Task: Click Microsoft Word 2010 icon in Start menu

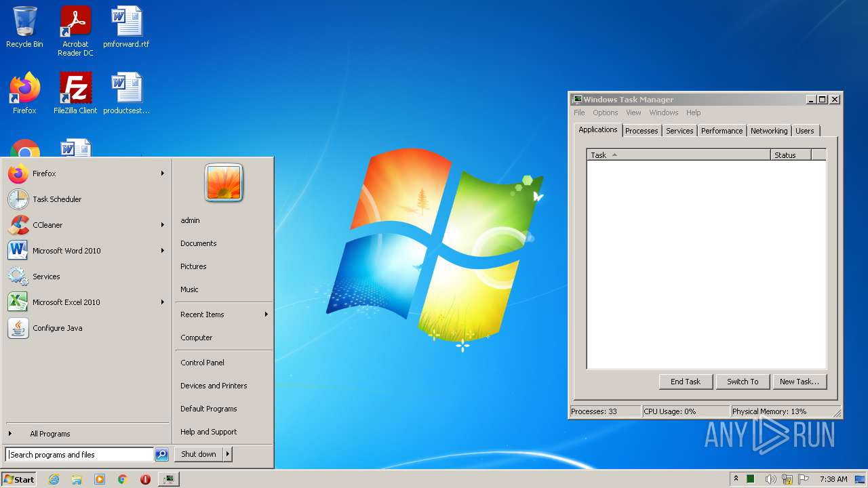Action: pyautogui.click(x=18, y=251)
